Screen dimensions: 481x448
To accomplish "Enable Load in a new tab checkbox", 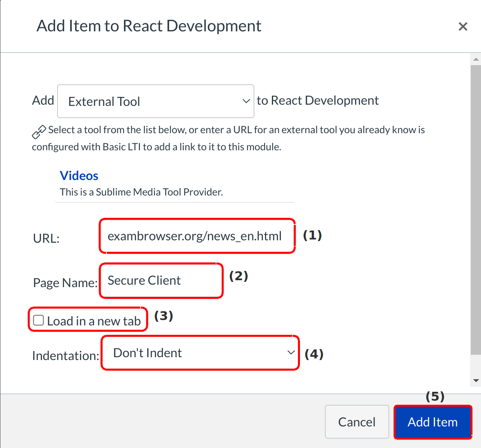I will click(x=39, y=321).
